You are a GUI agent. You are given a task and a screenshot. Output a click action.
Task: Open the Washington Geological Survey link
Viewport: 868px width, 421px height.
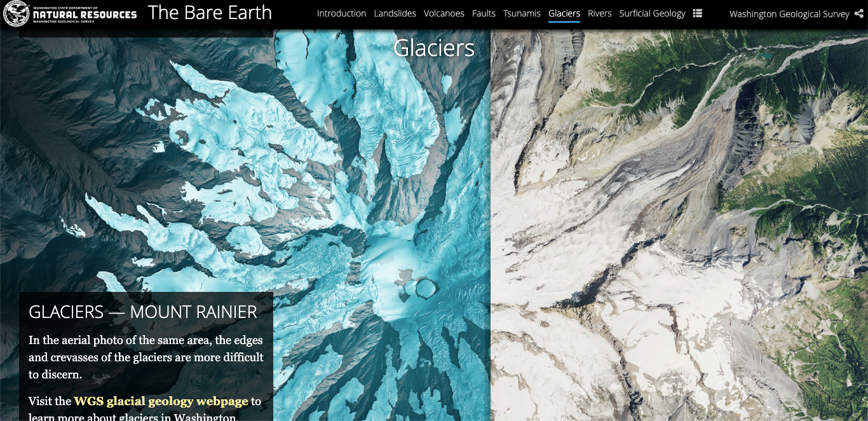789,14
